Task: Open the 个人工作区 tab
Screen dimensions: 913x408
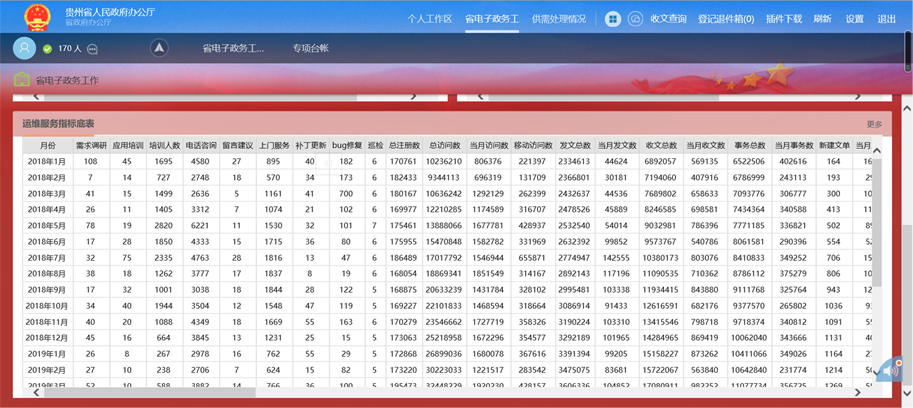Action: (x=430, y=19)
